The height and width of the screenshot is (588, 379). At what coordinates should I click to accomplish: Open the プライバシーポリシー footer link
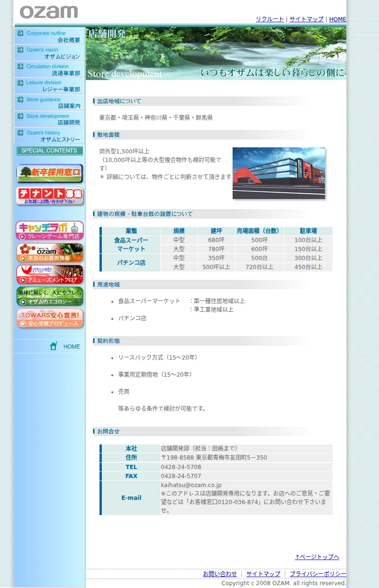point(318,574)
